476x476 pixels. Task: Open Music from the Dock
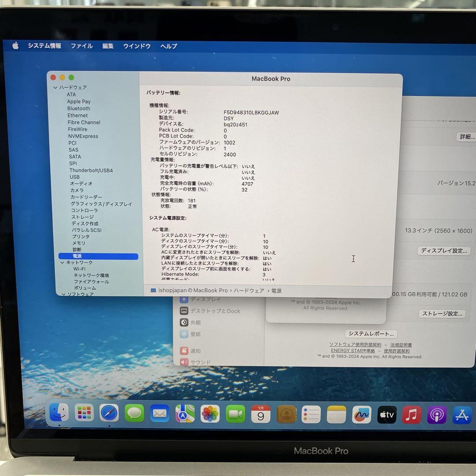point(412,415)
